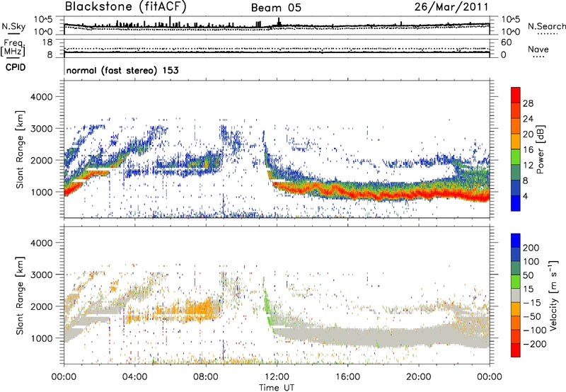Click the bright blue bottom Power colorbar segment
Viewport: 566px width, 392px height.
click(516, 204)
